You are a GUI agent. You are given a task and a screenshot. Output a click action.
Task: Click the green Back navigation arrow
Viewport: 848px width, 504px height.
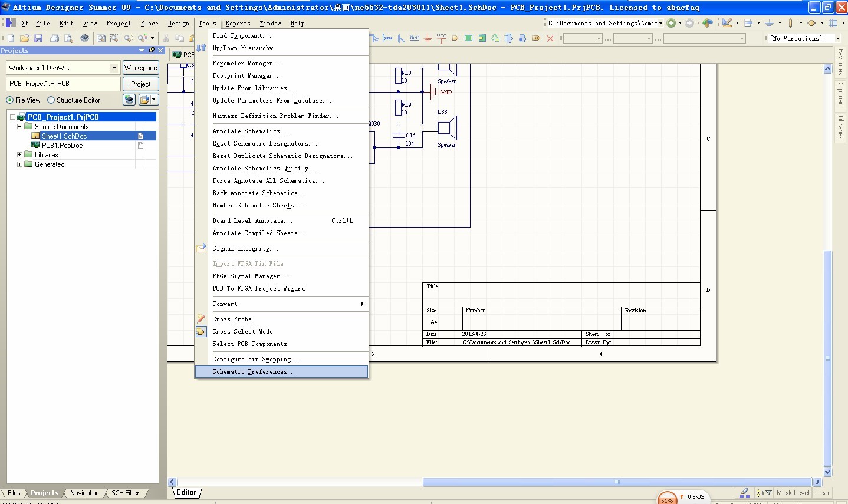point(671,23)
